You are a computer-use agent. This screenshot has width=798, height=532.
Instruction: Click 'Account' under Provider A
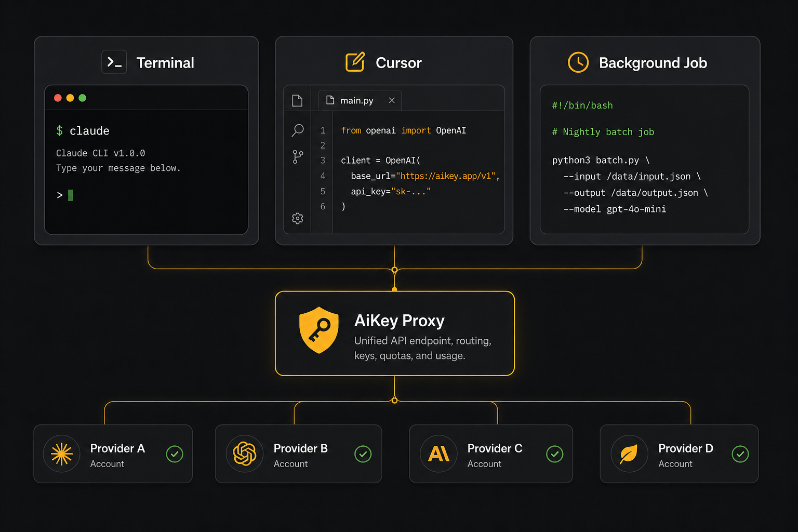click(x=108, y=464)
